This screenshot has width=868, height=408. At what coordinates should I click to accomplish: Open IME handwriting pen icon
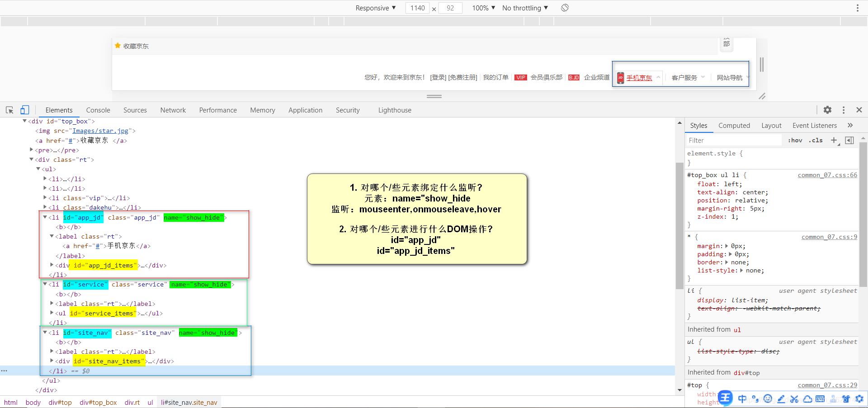(781, 399)
